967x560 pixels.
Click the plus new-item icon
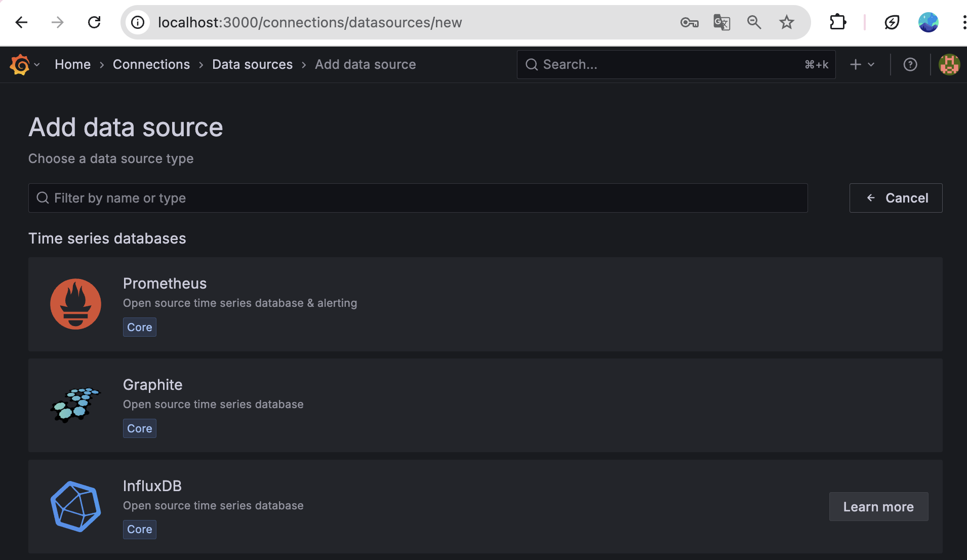[856, 65]
